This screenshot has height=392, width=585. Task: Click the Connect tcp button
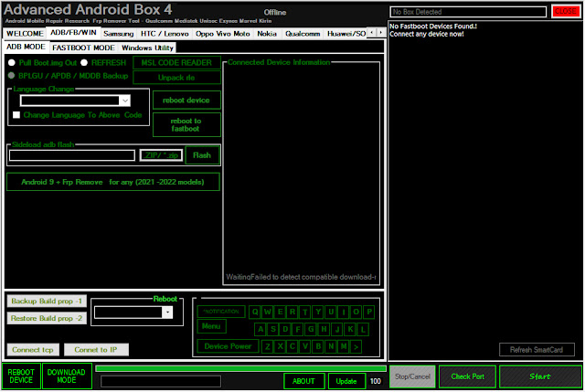[x=33, y=350]
